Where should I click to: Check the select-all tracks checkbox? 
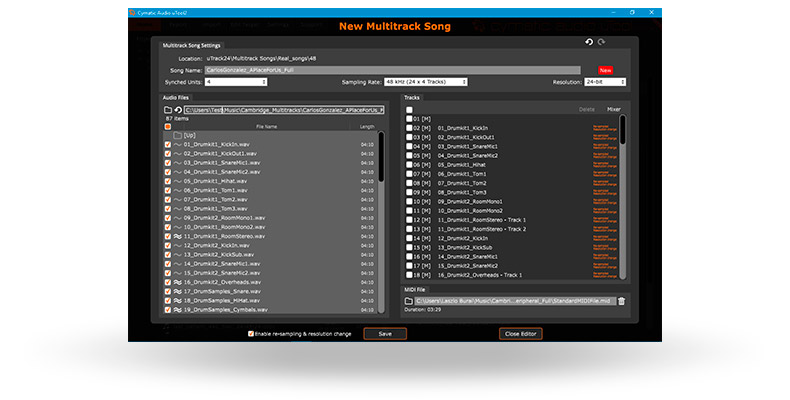tap(409, 110)
